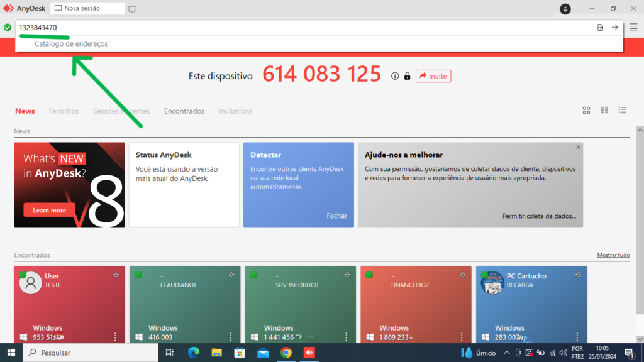Viewport: 644px width, 362px height.
Task: Click device ID 614 083 125
Action: [x=321, y=74]
